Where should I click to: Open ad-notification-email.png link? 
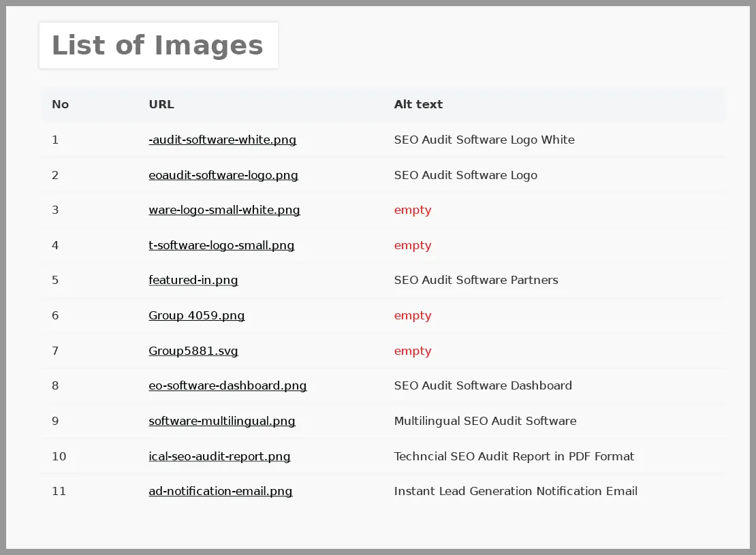(221, 492)
